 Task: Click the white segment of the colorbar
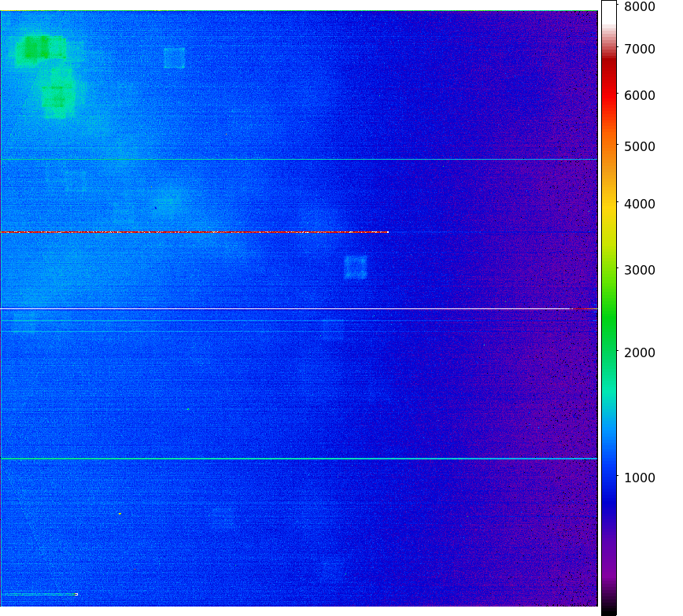(x=609, y=13)
